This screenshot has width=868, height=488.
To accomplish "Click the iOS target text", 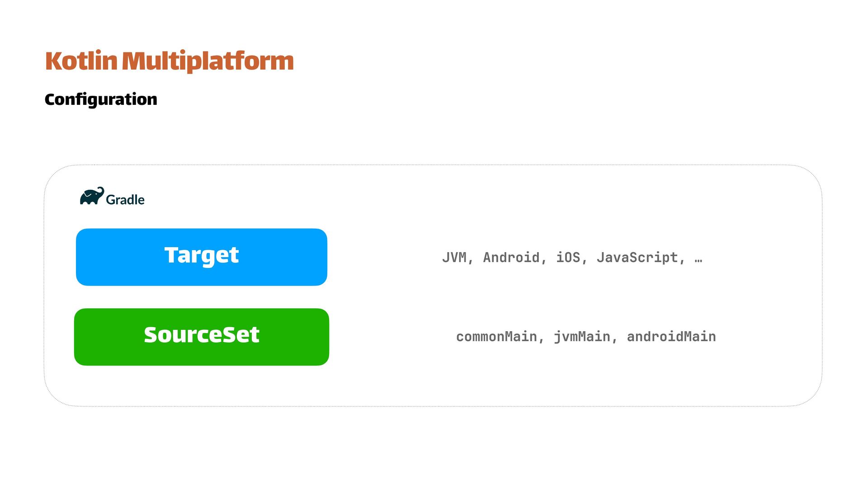I will pos(568,258).
